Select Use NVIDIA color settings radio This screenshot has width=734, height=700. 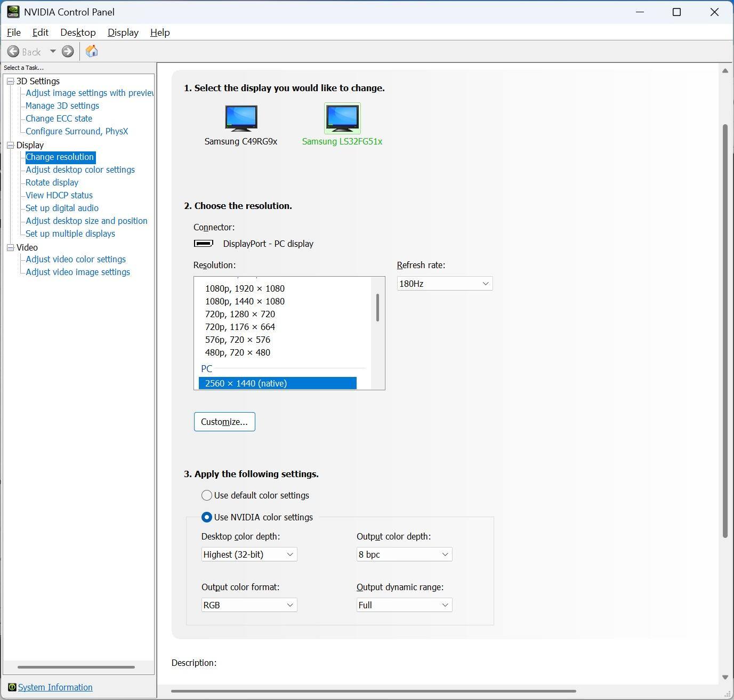point(207,517)
